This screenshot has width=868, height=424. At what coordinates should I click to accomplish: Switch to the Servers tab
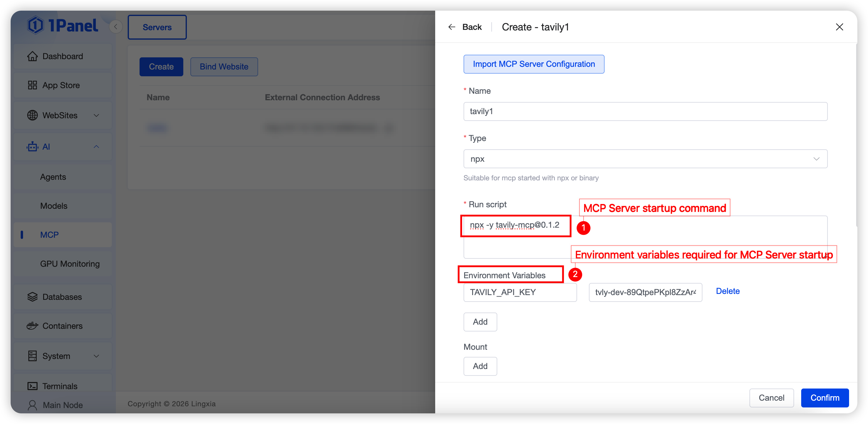[157, 27]
